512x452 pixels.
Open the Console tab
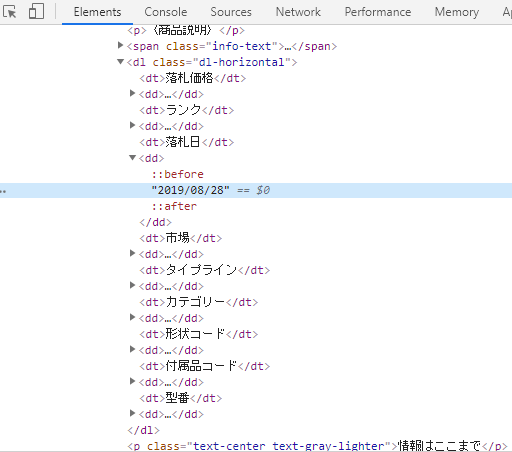pyautogui.click(x=166, y=12)
